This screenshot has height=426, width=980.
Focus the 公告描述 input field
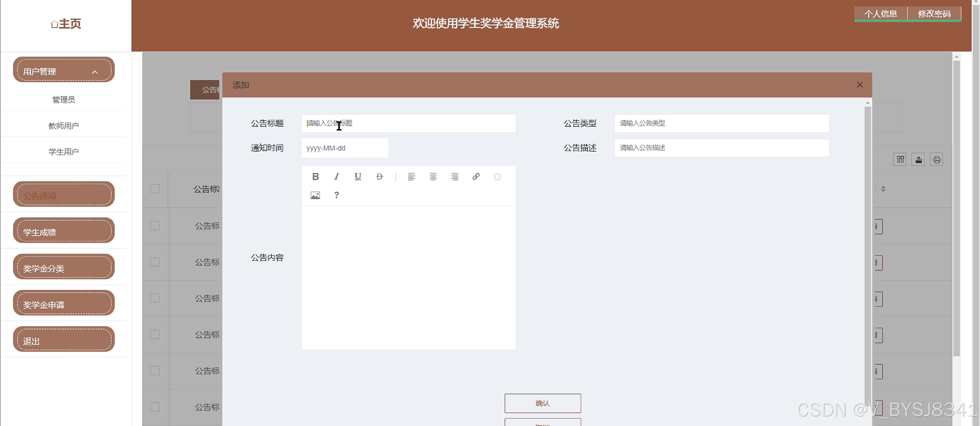pos(722,148)
